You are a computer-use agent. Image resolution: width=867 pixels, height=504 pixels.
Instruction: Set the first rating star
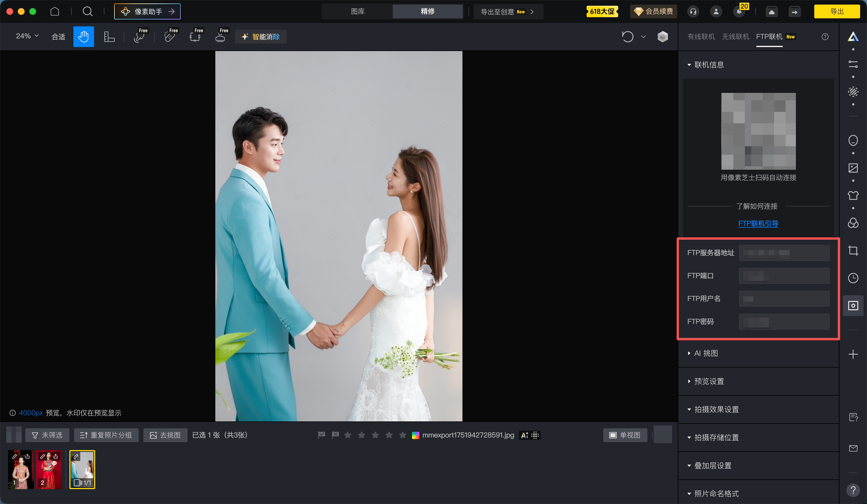pos(348,435)
